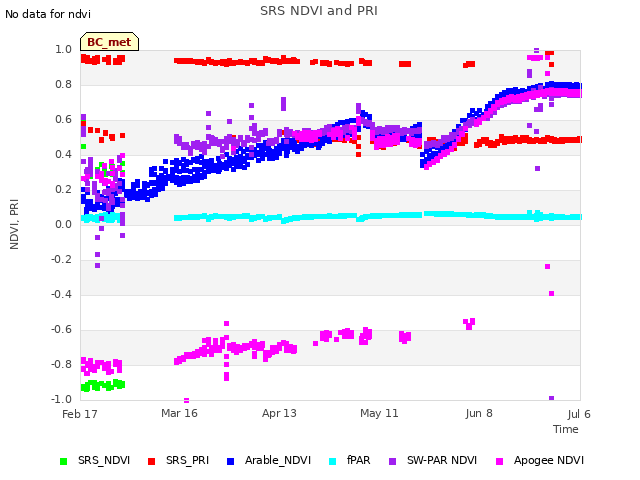The image size is (640, 480).
Task: Click the Mar 16 x-axis tick label
Action: coord(179,413)
